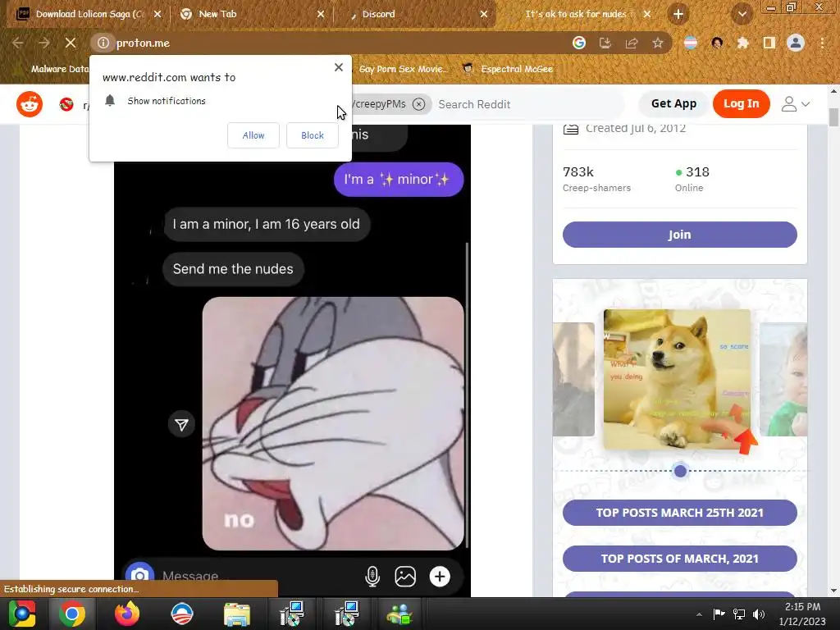
Task: Open the striped flag extension icon
Action: [691, 43]
